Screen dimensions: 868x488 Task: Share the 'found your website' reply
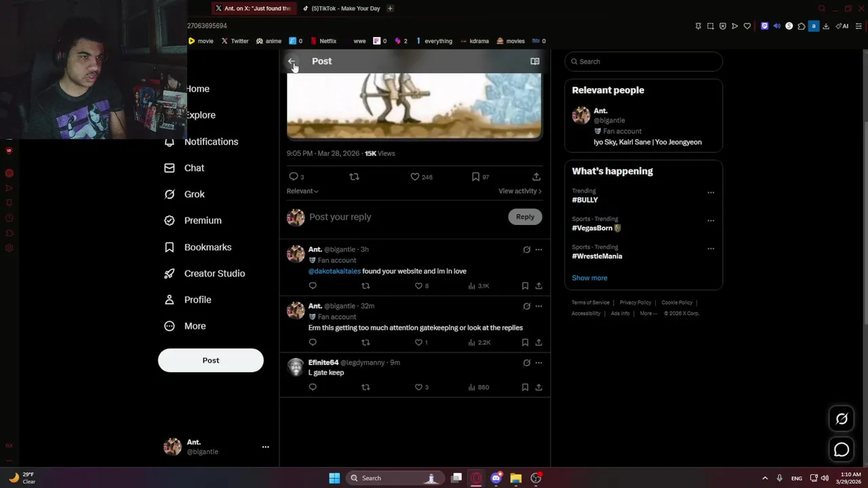tap(538, 286)
